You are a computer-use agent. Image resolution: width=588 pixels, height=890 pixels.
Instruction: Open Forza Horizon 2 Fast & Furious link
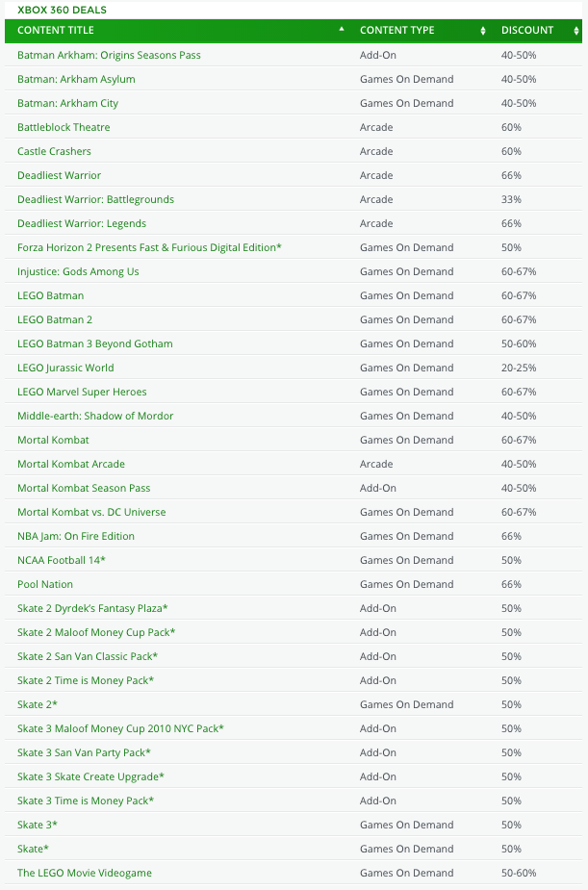(x=149, y=247)
